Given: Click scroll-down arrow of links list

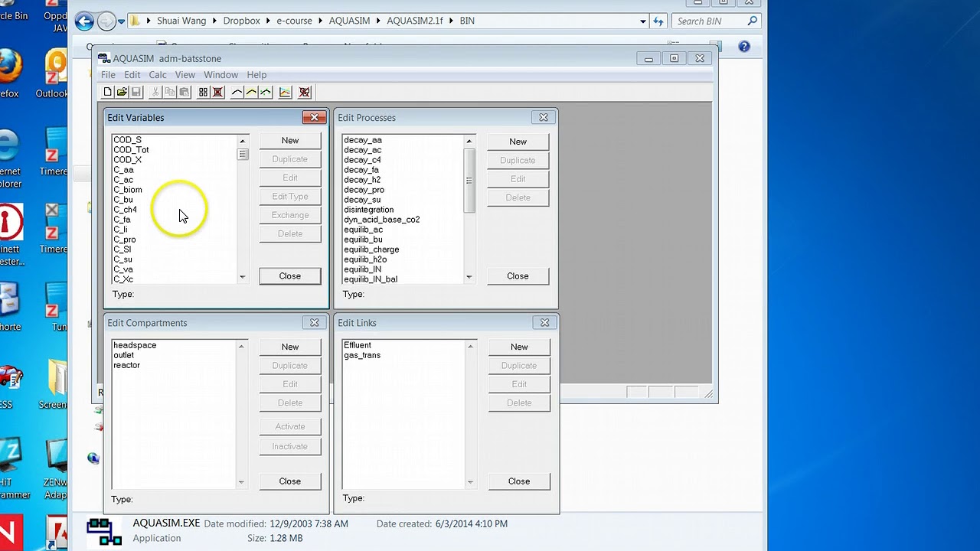Looking at the screenshot, I should click(470, 482).
